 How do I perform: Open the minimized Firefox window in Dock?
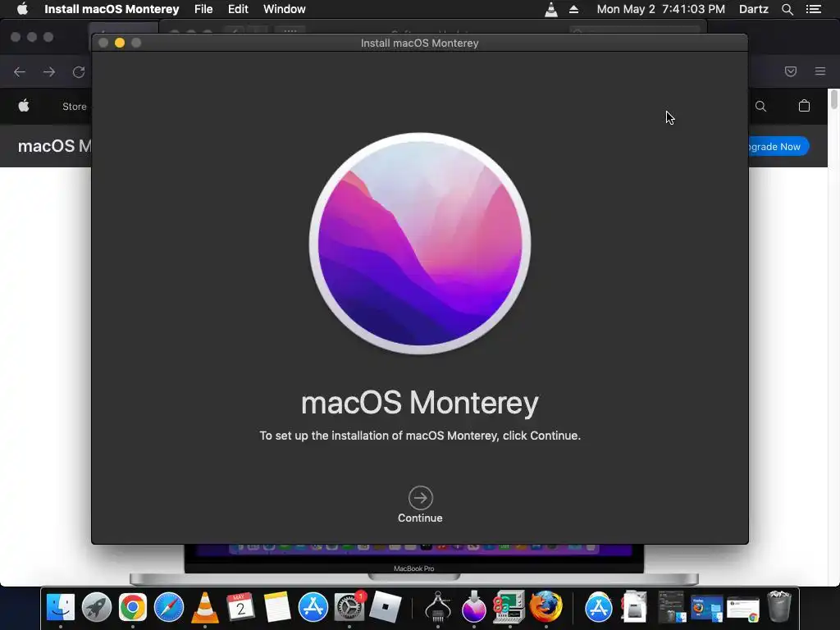click(707, 608)
